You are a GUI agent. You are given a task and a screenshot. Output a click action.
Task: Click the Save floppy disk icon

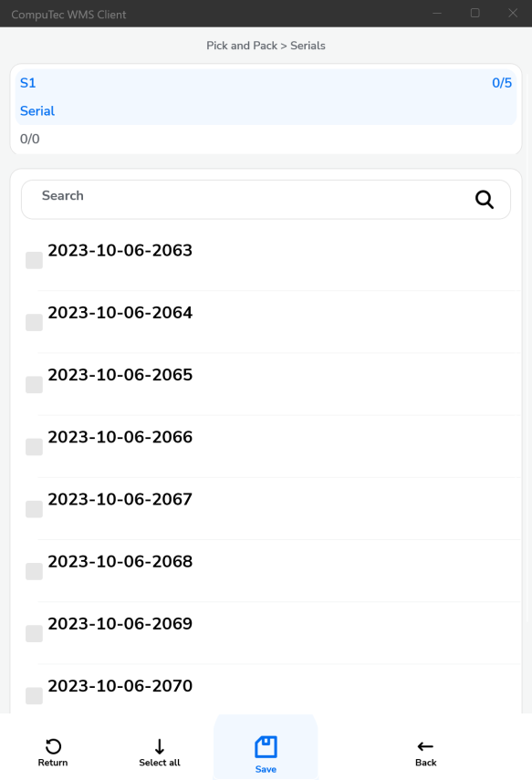[266, 746]
